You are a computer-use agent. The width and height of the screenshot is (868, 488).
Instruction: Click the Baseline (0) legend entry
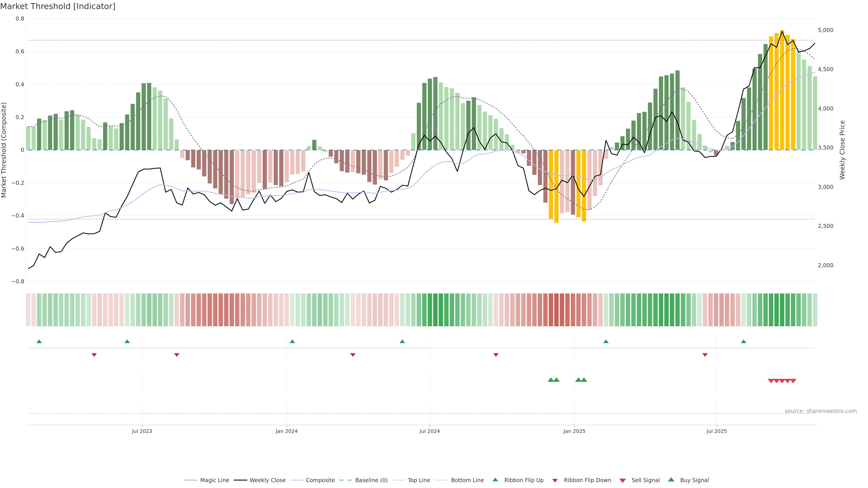[x=371, y=480]
